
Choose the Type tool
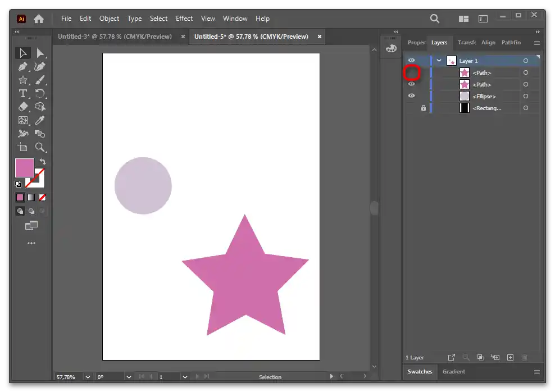(x=23, y=94)
